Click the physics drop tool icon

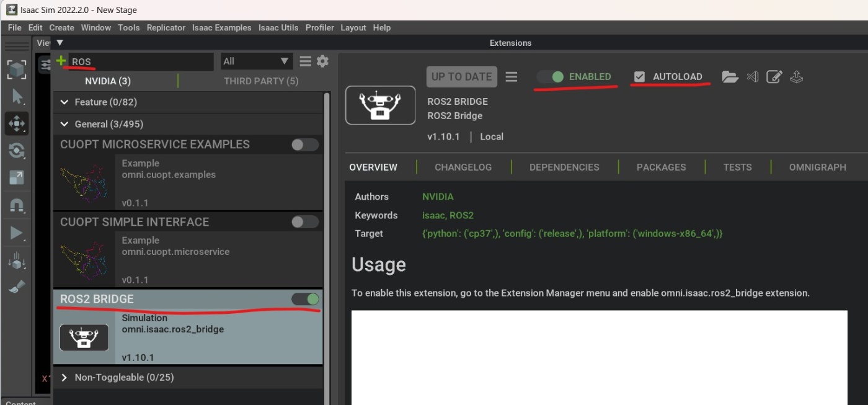pyautogui.click(x=17, y=260)
